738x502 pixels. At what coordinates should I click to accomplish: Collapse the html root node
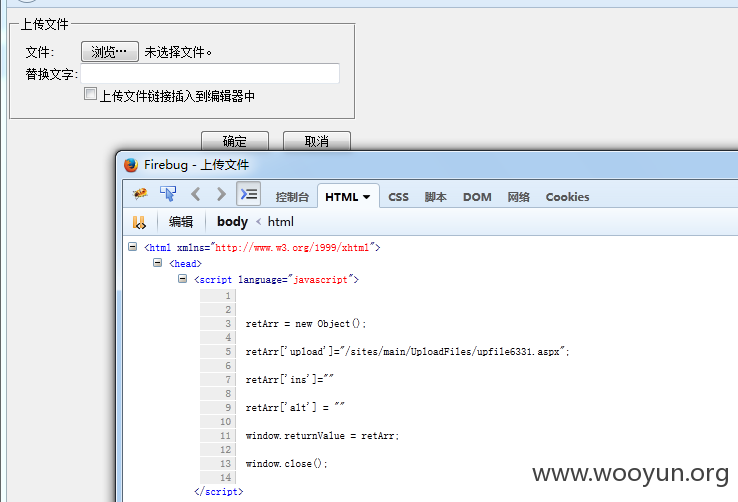(133, 247)
